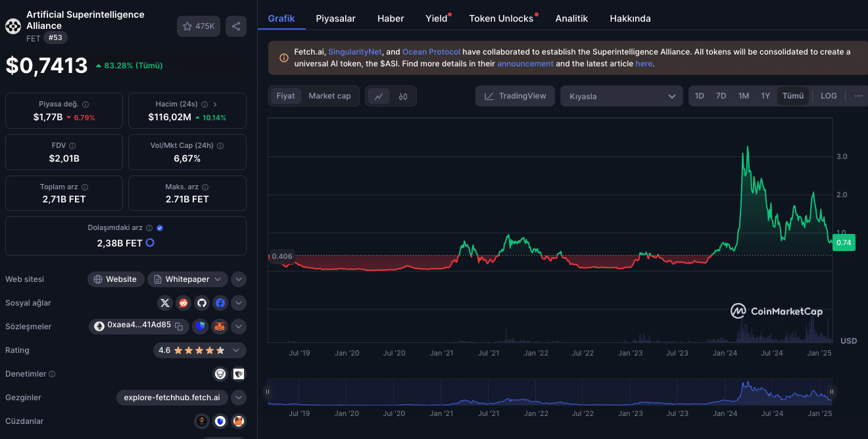The height and width of the screenshot is (439, 868).
Task: Expand the Whitepaper dropdown
Action: click(x=188, y=279)
